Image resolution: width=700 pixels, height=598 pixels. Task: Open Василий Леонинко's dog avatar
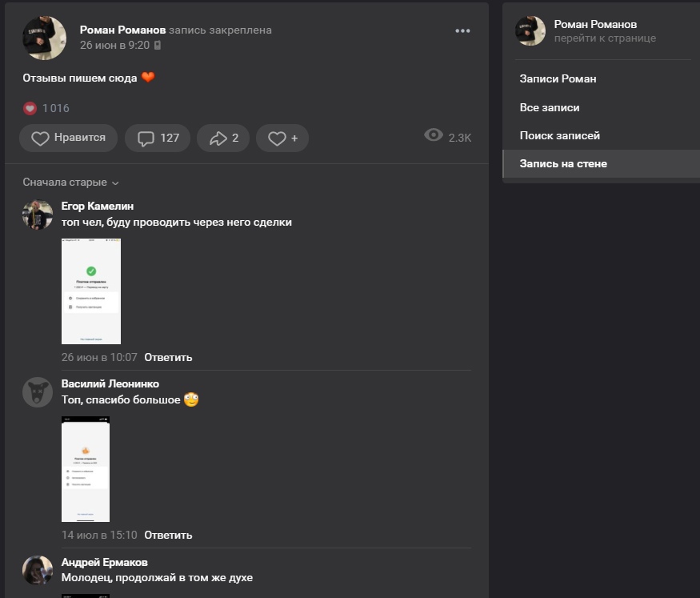38,392
